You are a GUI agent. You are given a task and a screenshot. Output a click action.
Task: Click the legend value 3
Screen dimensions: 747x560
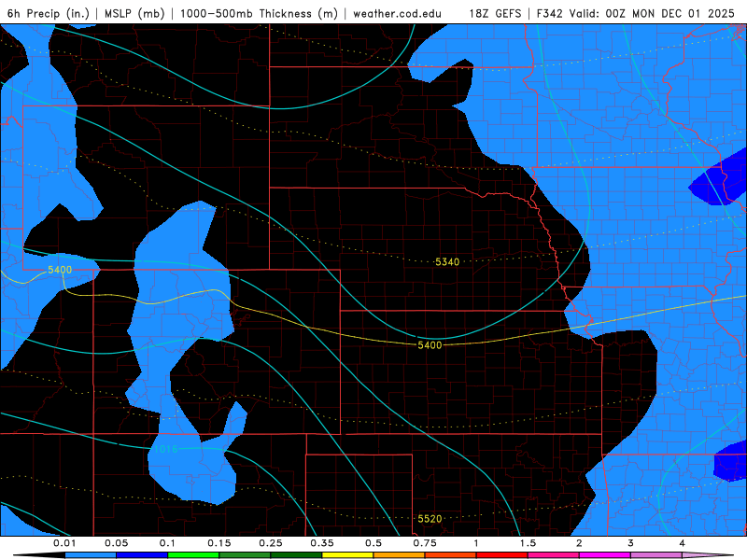click(630, 543)
